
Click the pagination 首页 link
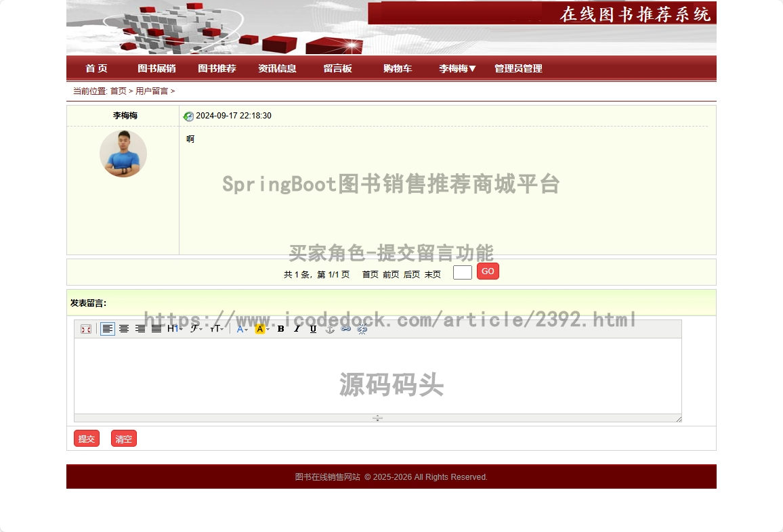point(370,275)
